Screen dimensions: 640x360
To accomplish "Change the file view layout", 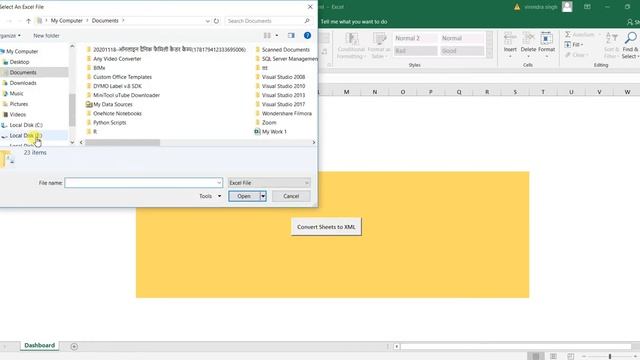I will tap(267, 36).
